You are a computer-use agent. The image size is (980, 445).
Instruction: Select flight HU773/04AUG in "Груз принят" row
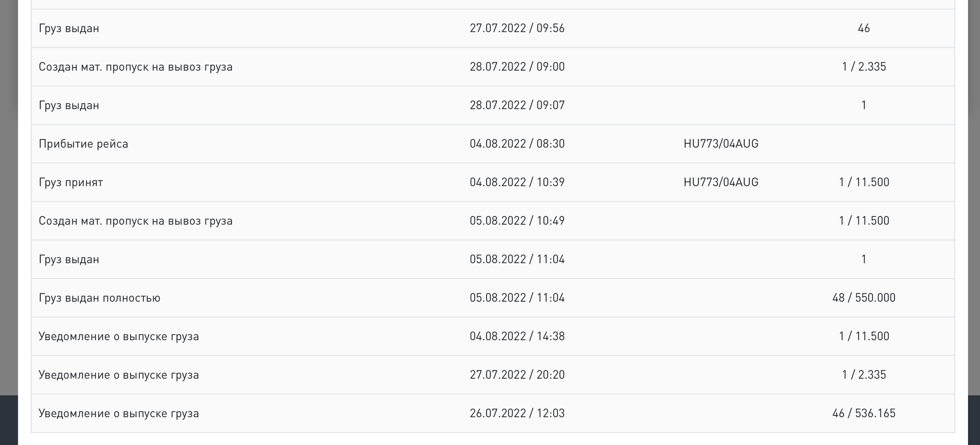pos(721,182)
